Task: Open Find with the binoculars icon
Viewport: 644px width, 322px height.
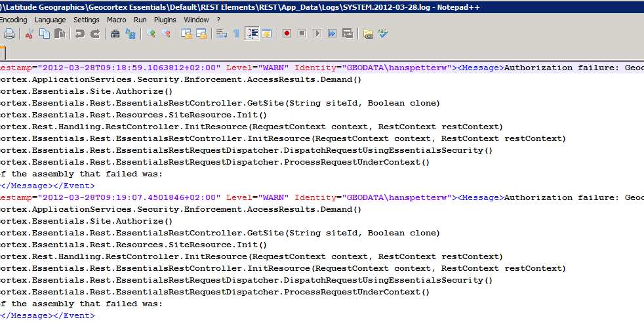Action: tap(115, 33)
